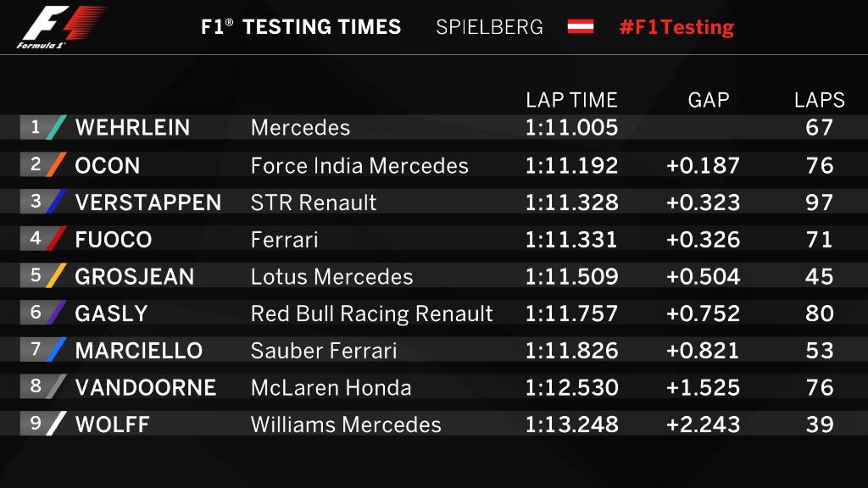Click the Formula 1 logo

pos(61,27)
